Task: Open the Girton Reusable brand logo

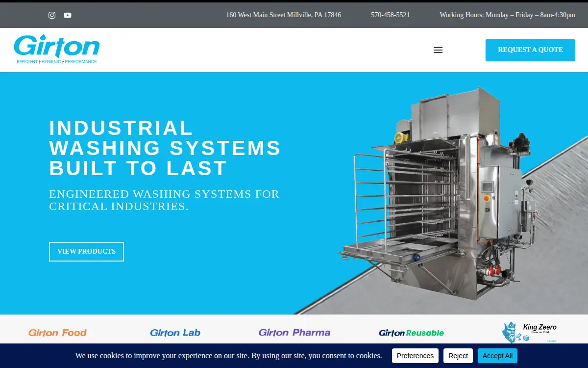Action: point(412,333)
